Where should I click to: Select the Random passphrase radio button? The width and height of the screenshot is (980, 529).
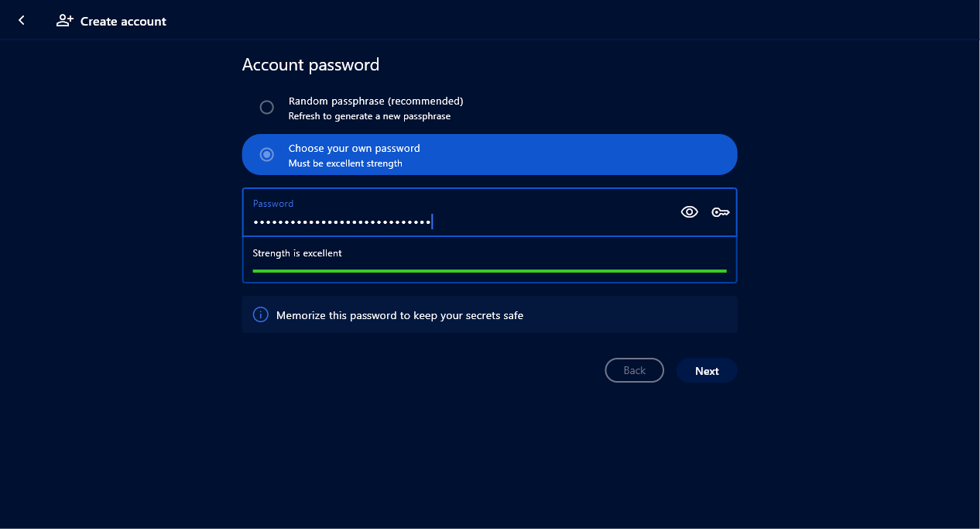pyautogui.click(x=267, y=108)
